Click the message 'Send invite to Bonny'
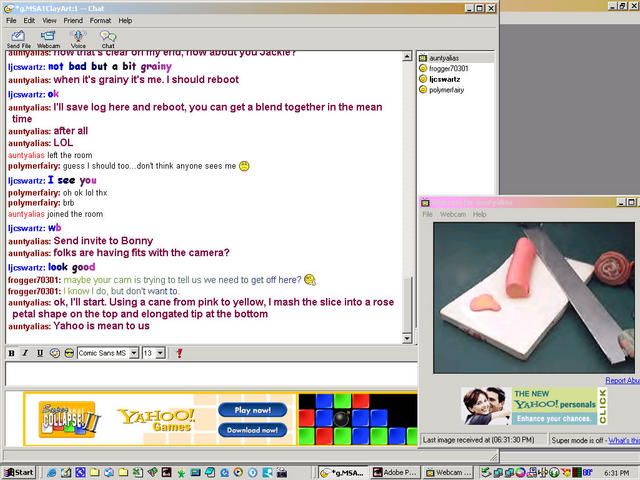Screen dimensions: 640x480 pyautogui.click(x=103, y=241)
